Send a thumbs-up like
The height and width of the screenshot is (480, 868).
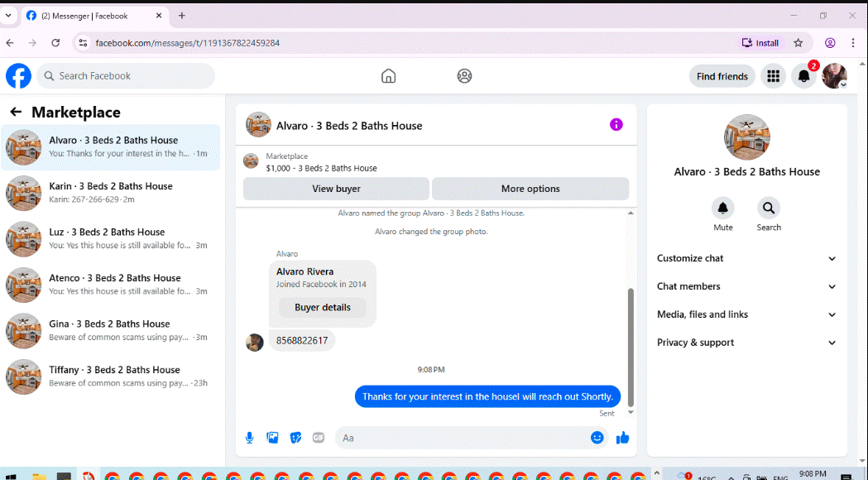623,438
